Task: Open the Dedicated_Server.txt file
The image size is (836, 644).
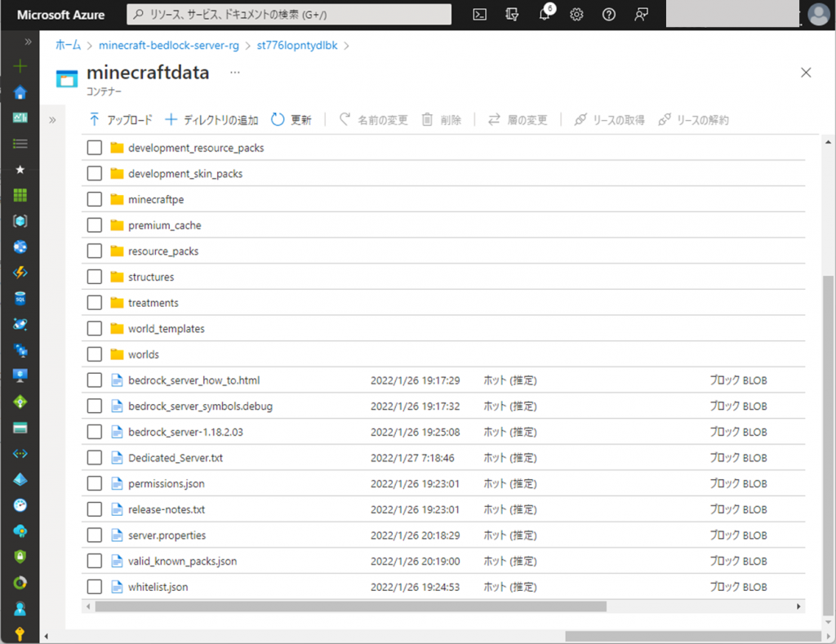Action: (176, 457)
